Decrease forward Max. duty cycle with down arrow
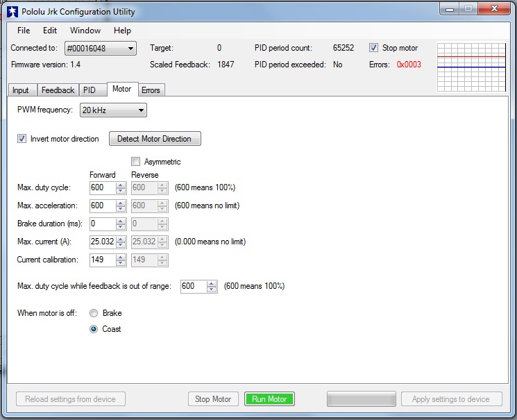The width and height of the screenshot is (517, 420). coord(121,191)
